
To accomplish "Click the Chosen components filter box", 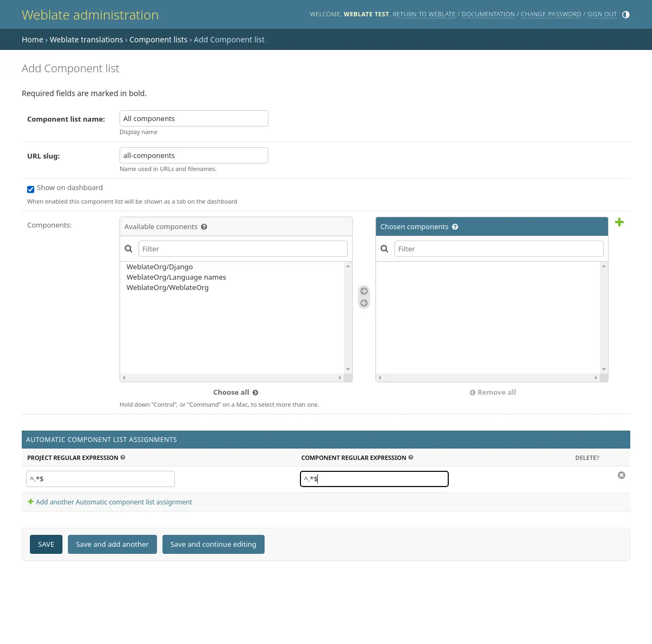I will click(499, 249).
